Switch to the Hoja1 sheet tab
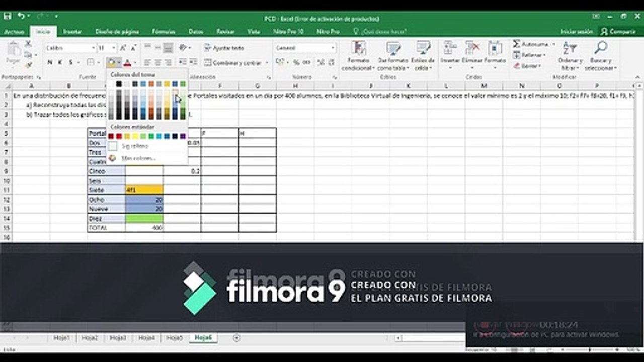This screenshot has width=644, height=362. (62, 338)
